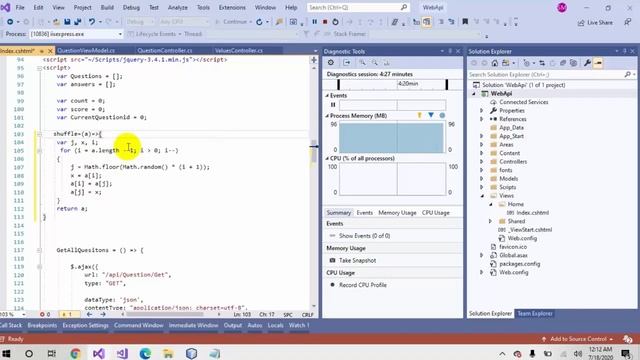
Task: Click the Take Snapshot camera icon
Action: tap(332, 260)
